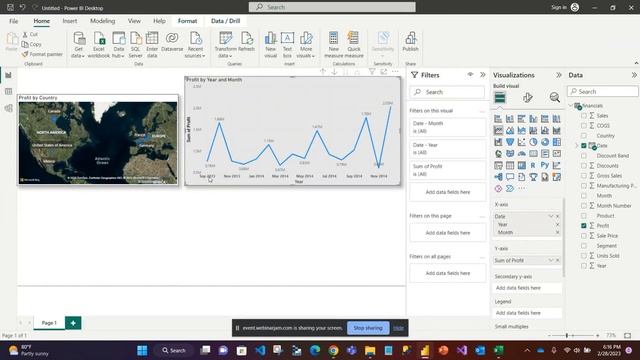
Task: Select the Python visual
Action: [x=545, y=165]
